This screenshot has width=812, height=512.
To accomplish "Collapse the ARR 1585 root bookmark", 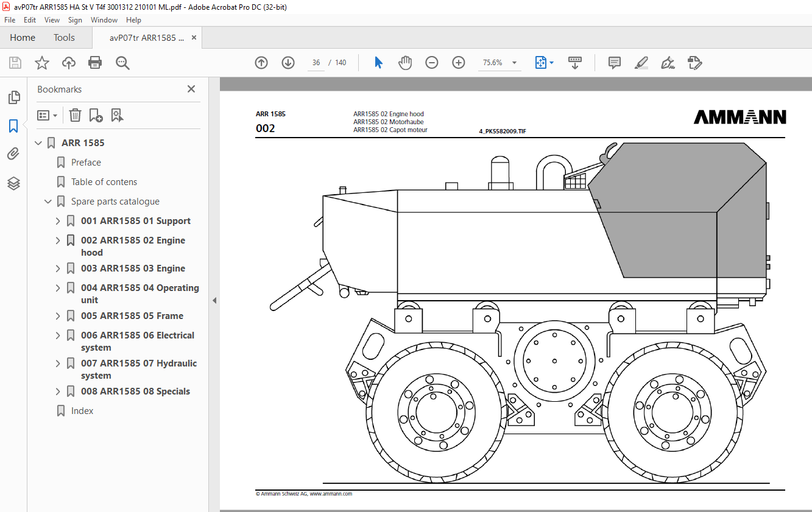I will click(x=38, y=143).
